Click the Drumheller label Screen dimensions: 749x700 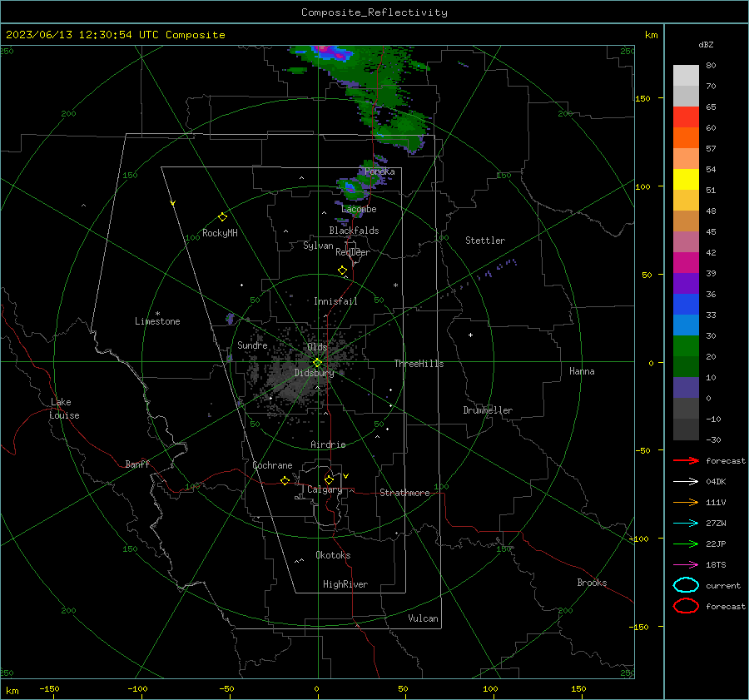[488, 410]
